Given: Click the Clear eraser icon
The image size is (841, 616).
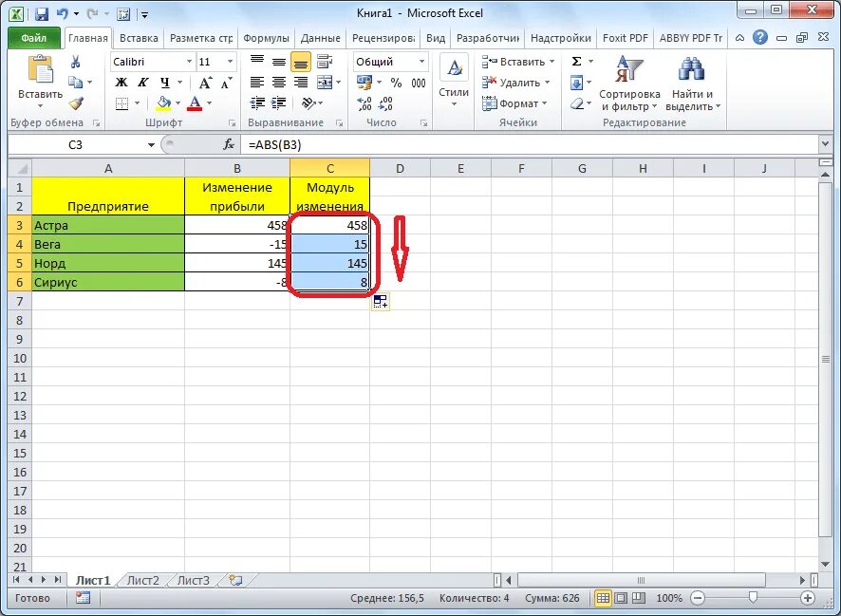Looking at the screenshot, I should pos(577,103).
